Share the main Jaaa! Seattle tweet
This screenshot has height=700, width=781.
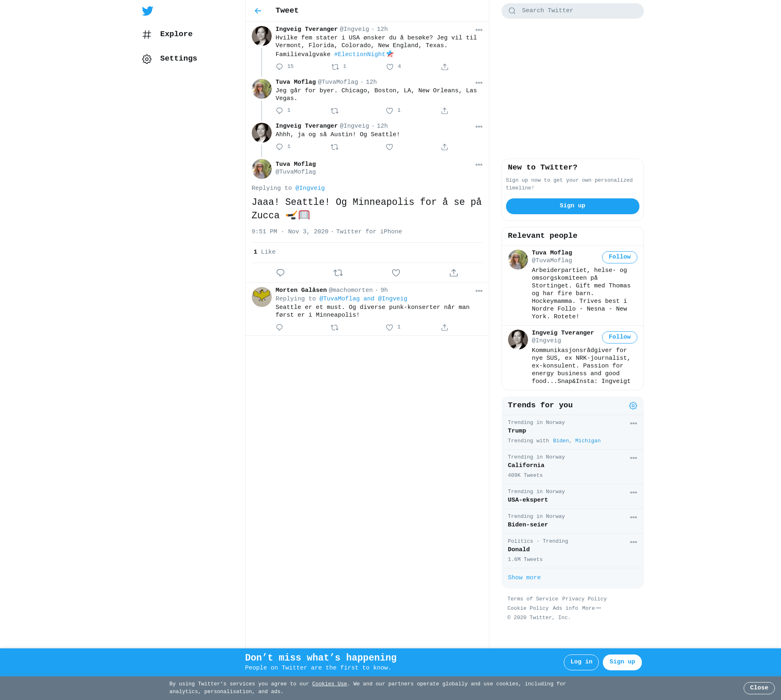[x=454, y=273]
